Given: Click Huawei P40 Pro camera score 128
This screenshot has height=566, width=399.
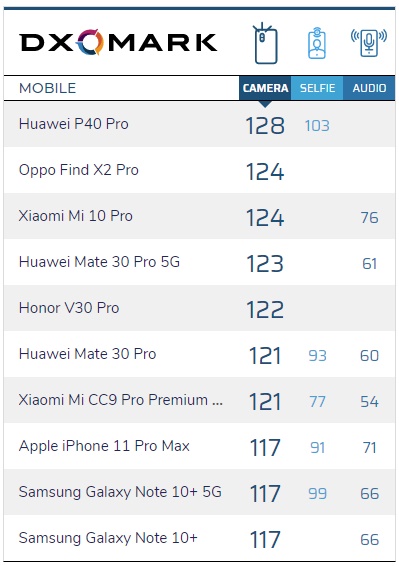Looking at the screenshot, I should 265,126.
